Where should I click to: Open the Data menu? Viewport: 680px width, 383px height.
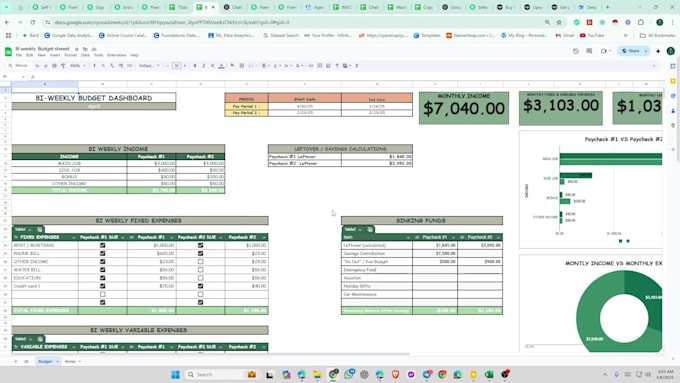pyautogui.click(x=85, y=56)
